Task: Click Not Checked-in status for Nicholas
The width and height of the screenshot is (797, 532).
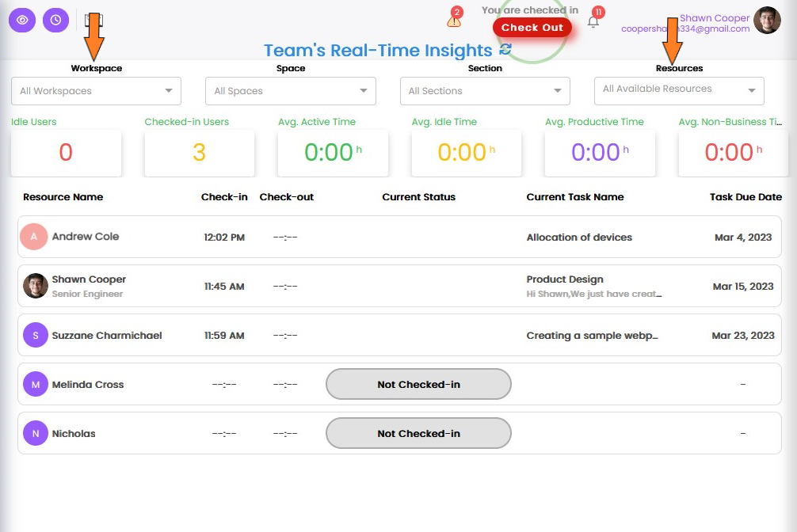Action: tap(418, 433)
